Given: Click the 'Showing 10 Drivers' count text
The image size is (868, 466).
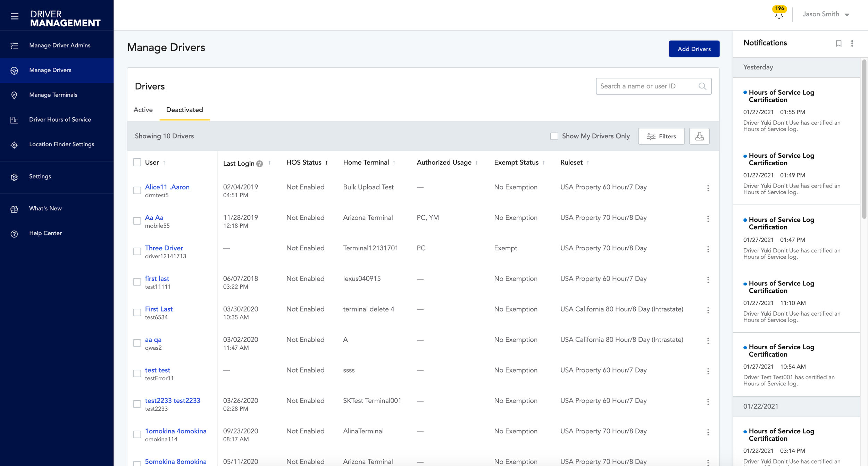Looking at the screenshot, I should click(x=164, y=136).
